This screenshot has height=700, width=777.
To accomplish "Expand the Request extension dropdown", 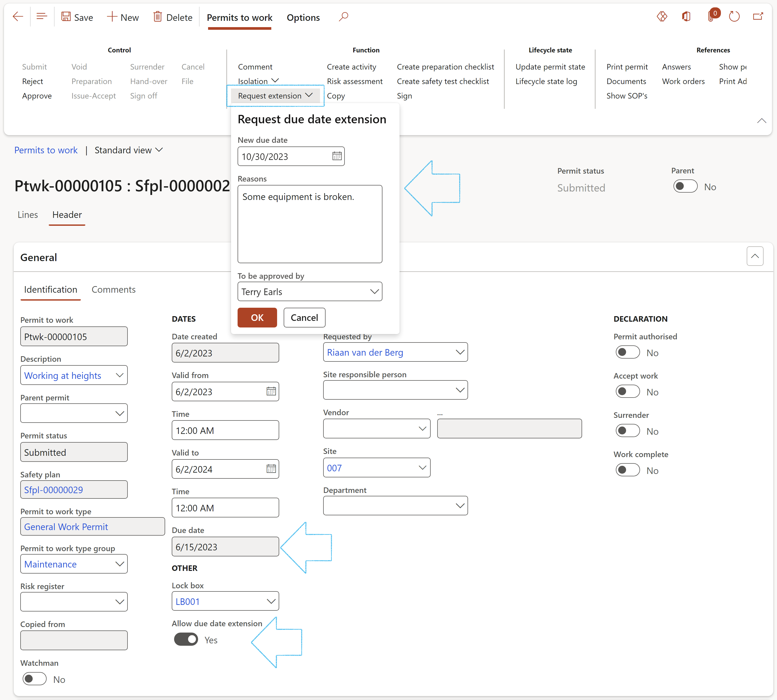I will (x=275, y=96).
